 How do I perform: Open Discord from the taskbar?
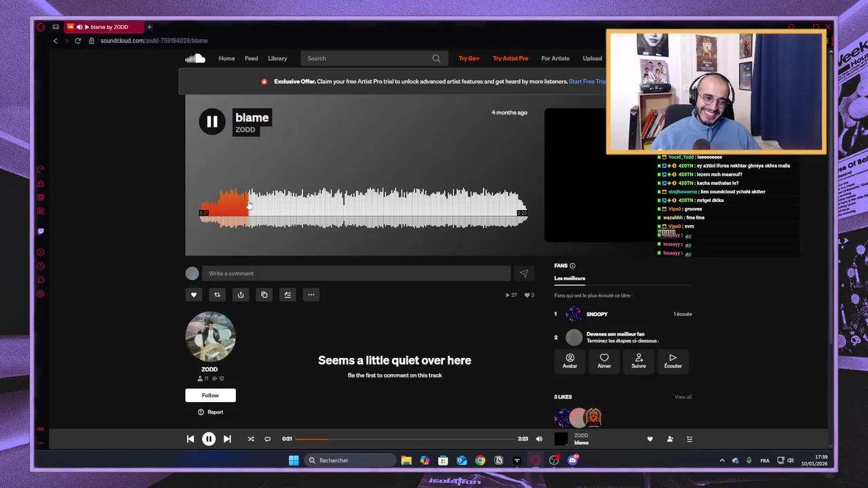coord(572,461)
